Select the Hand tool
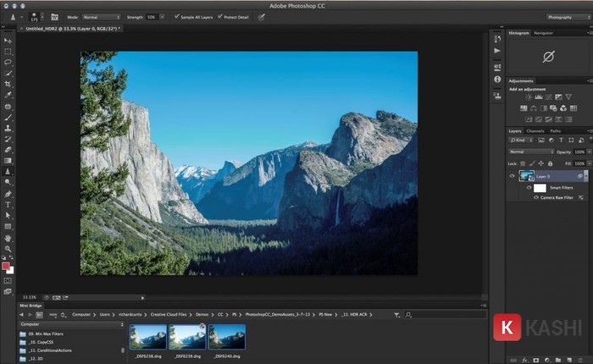 coord(8,238)
